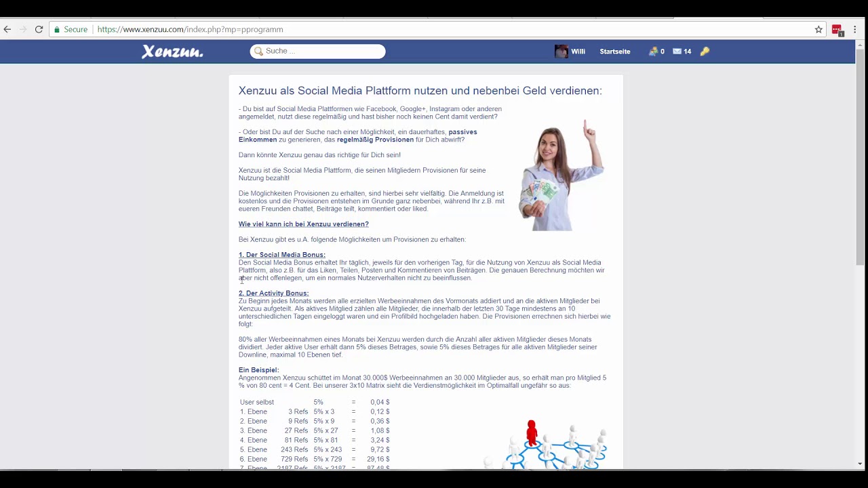Click the woman holding money image
This screenshot has width=868, height=488.
tap(561, 176)
